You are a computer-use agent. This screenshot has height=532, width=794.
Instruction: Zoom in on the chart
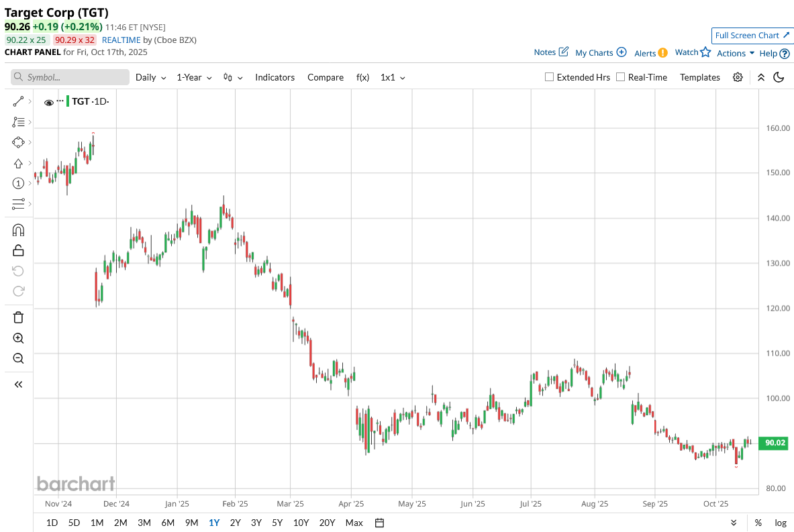pyautogui.click(x=18, y=338)
